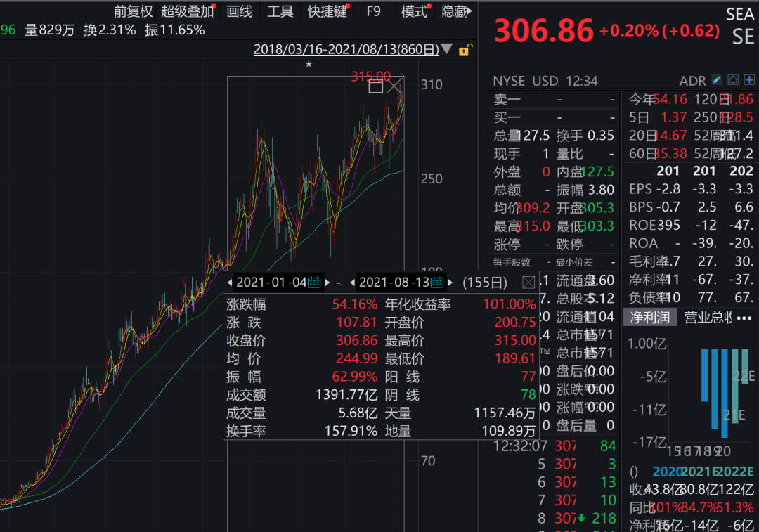Image resolution: width=759 pixels, height=532 pixels.
Task: Open the date range dropdown triangle
Action: tap(448, 50)
